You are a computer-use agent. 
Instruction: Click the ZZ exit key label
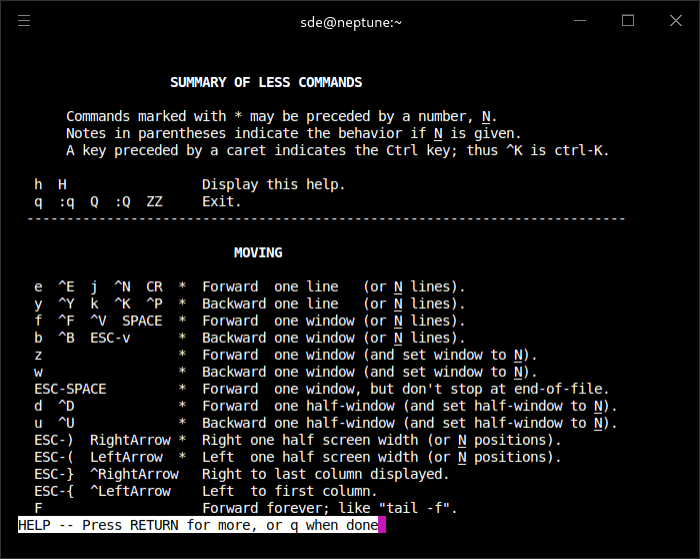tap(154, 201)
